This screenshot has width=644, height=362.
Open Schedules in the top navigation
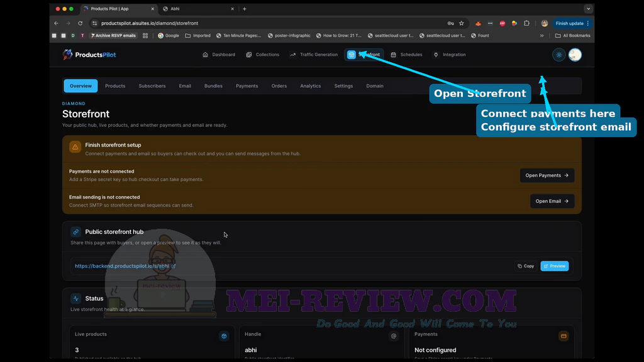[406, 55]
